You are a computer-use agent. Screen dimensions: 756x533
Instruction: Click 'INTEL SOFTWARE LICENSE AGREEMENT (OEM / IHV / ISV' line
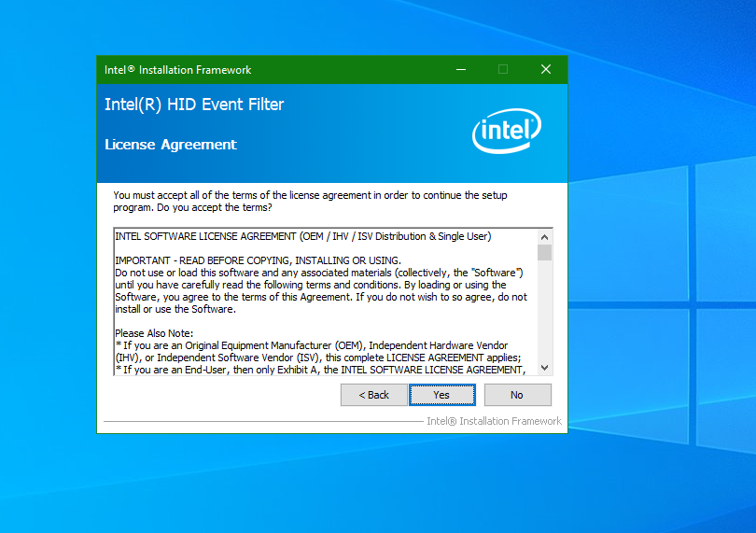(302, 236)
